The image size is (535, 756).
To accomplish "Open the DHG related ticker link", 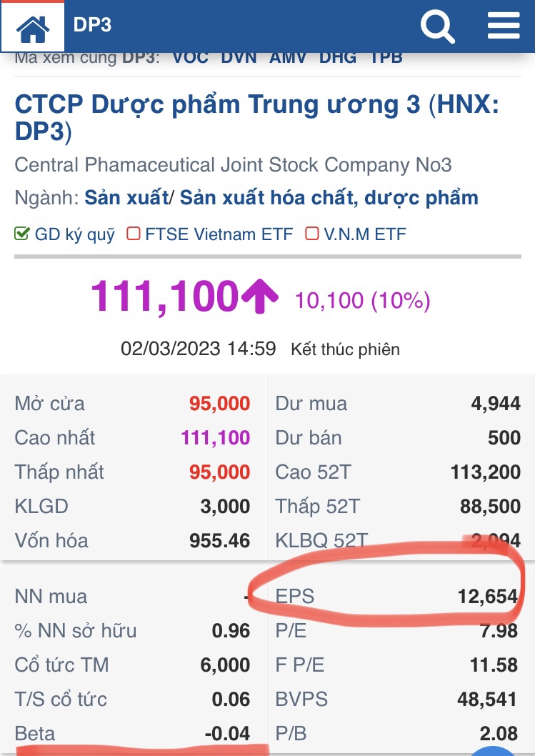I will (338, 58).
